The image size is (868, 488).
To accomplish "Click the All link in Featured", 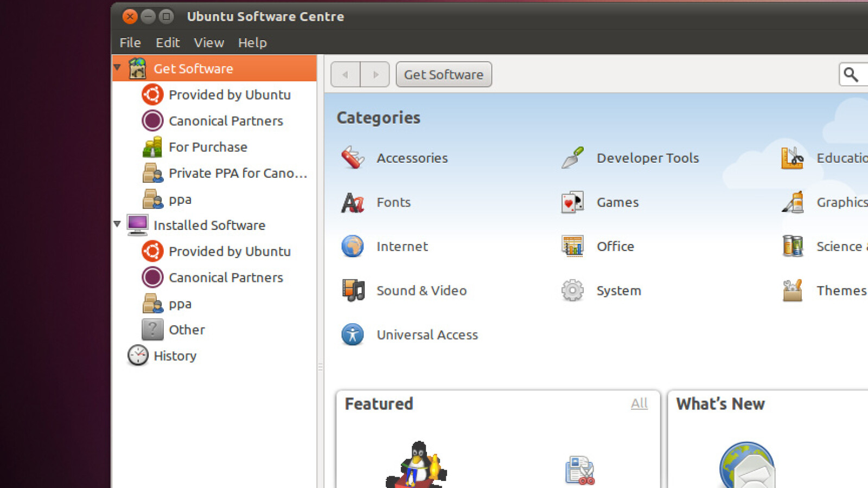I will coord(639,403).
